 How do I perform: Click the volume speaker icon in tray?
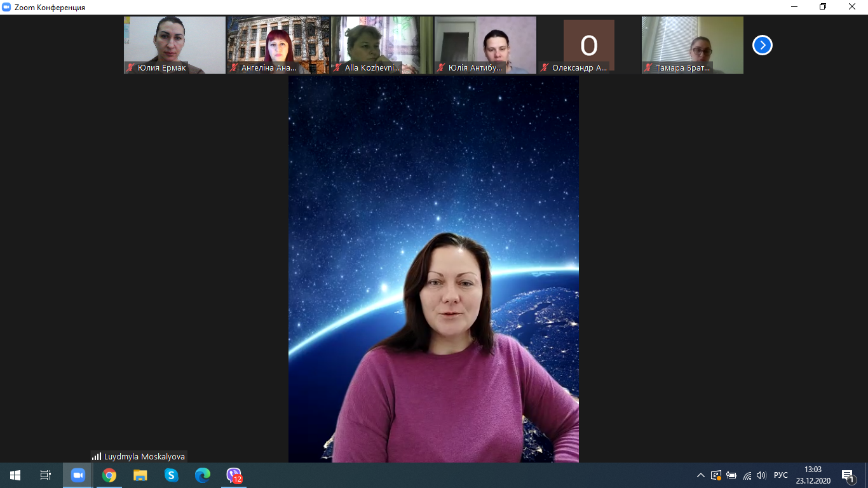click(761, 475)
